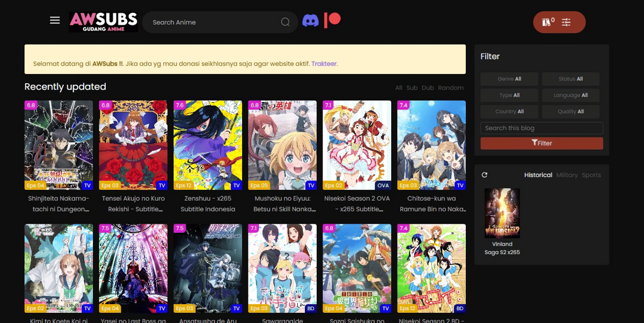Switch to Random episode listing
This screenshot has height=323, width=644.
(x=451, y=87)
